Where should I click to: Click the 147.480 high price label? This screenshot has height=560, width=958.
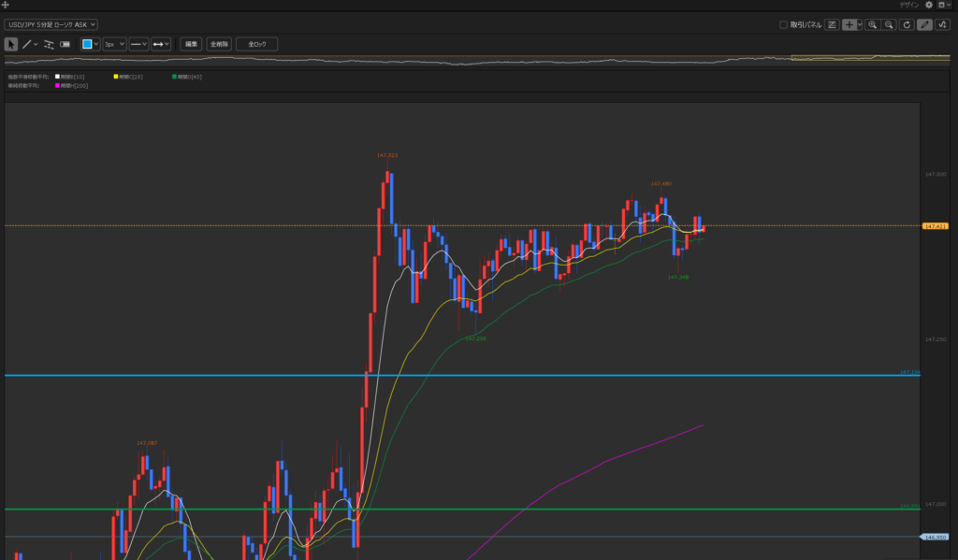[661, 184]
